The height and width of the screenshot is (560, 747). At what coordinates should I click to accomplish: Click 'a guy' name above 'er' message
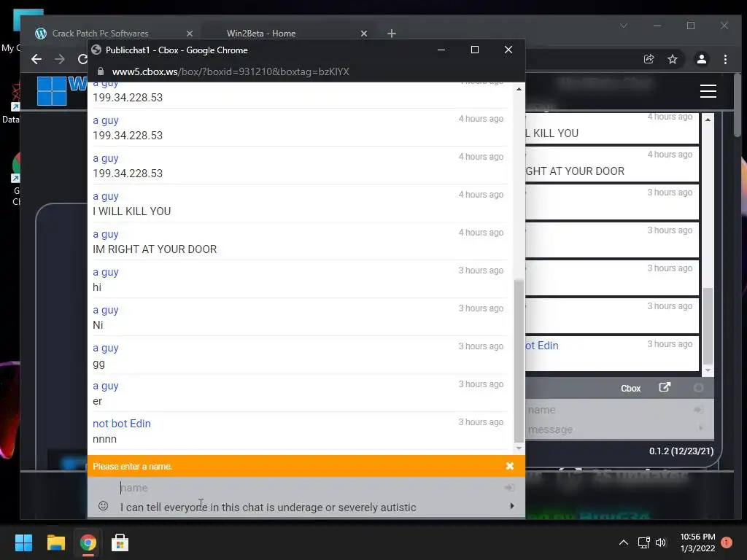coord(106,386)
